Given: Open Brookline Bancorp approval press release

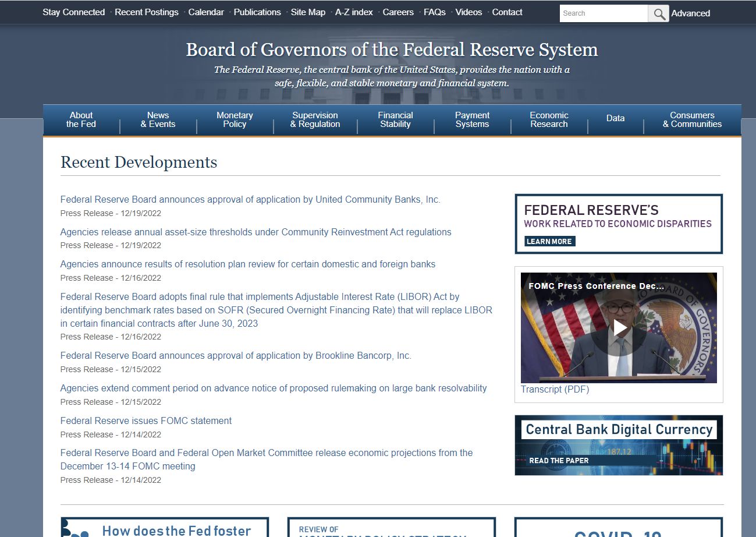Looking at the screenshot, I should click(236, 356).
